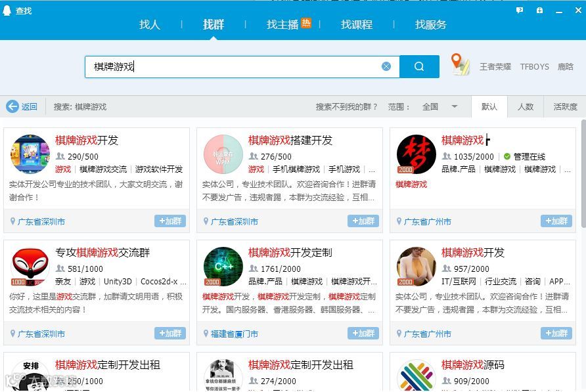Open the feedback chat icon in title bar

click(520, 11)
